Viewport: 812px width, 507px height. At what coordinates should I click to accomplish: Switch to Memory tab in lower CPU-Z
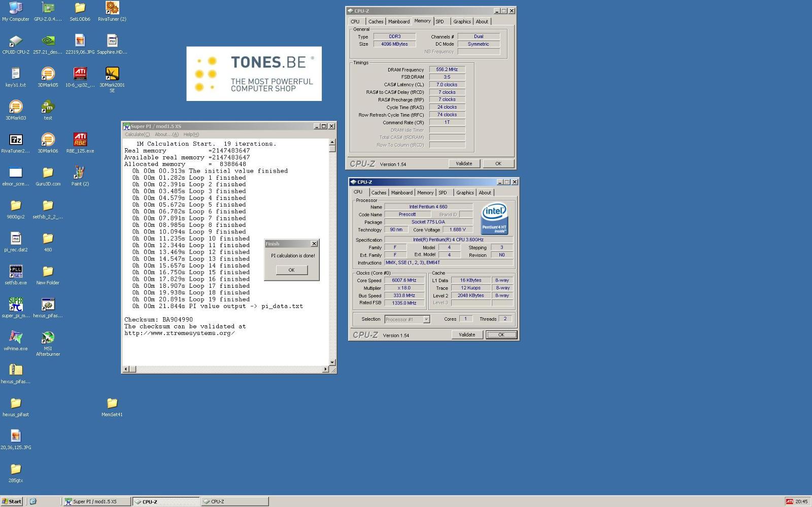(x=425, y=192)
